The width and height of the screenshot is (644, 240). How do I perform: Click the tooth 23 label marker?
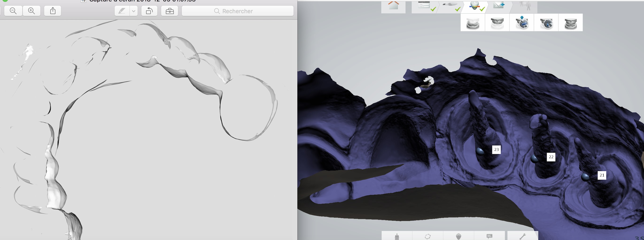pyautogui.click(x=496, y=150)
